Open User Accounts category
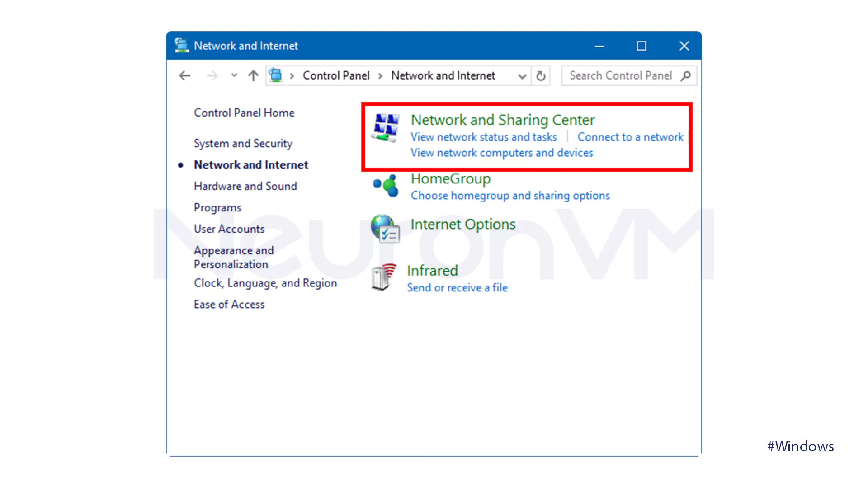The width and height of the screenshot is (868, 488). tap(229, 229)
